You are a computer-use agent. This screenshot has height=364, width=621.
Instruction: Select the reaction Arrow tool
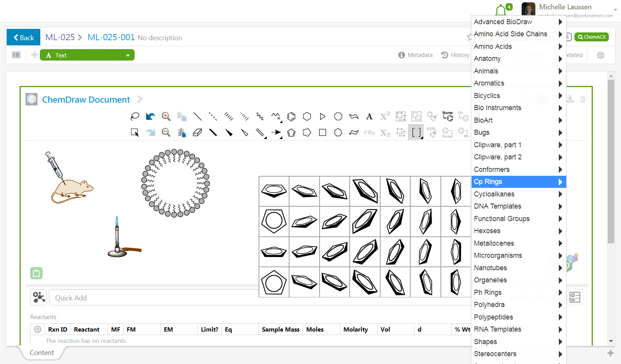click(276, 133)
